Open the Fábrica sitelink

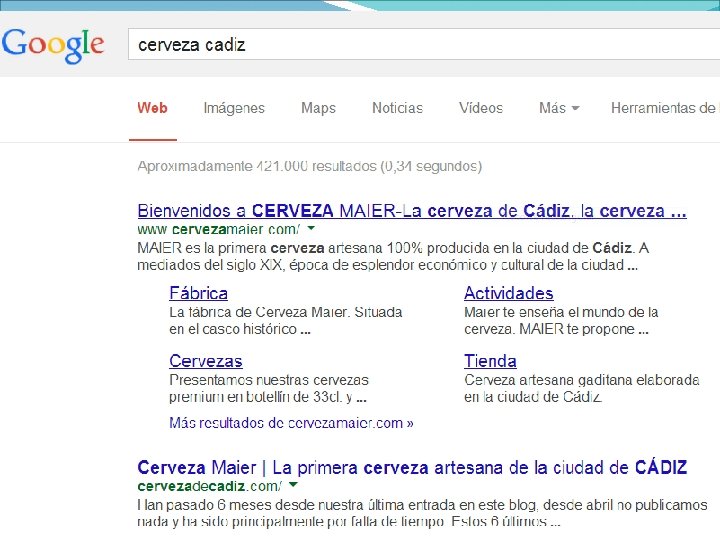(x=198, y=293)
